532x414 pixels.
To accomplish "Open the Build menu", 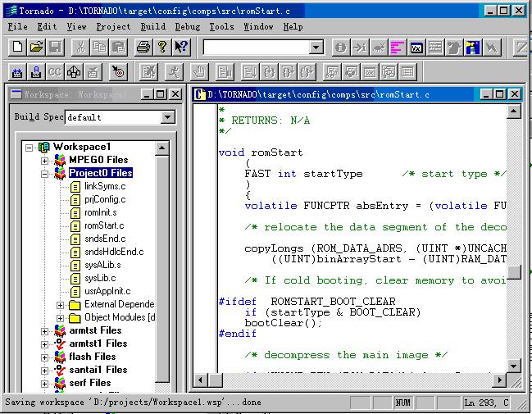I will click(x=153, y=26).
